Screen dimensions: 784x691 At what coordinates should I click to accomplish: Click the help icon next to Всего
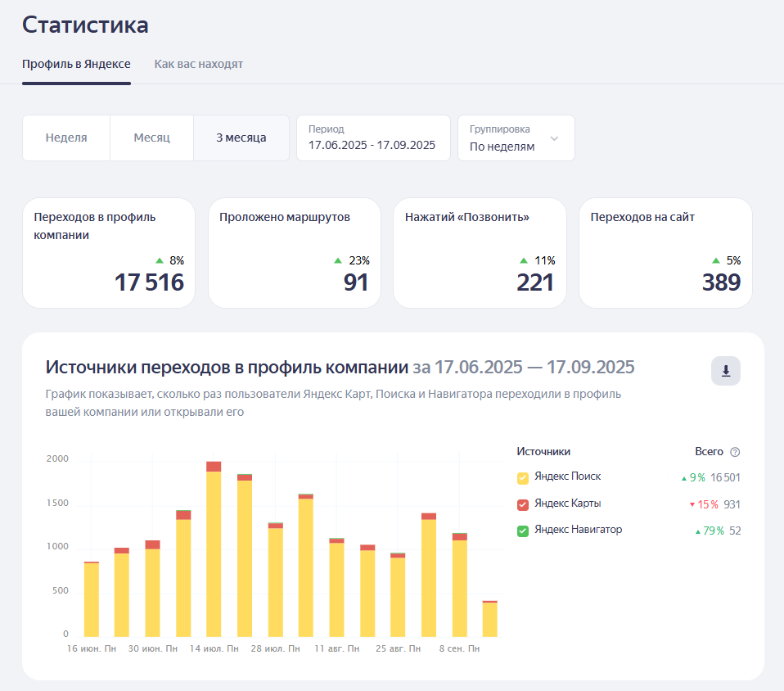click(x=735, y=452)
